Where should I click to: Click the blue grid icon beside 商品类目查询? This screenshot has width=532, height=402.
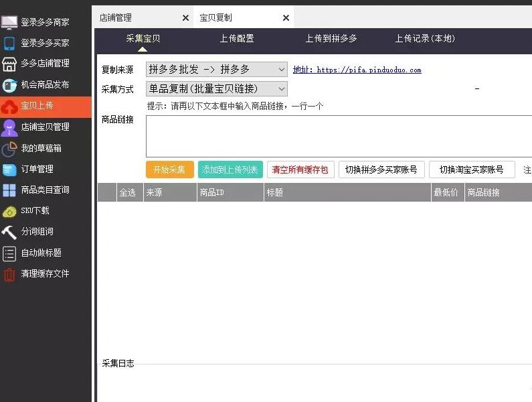9,190
